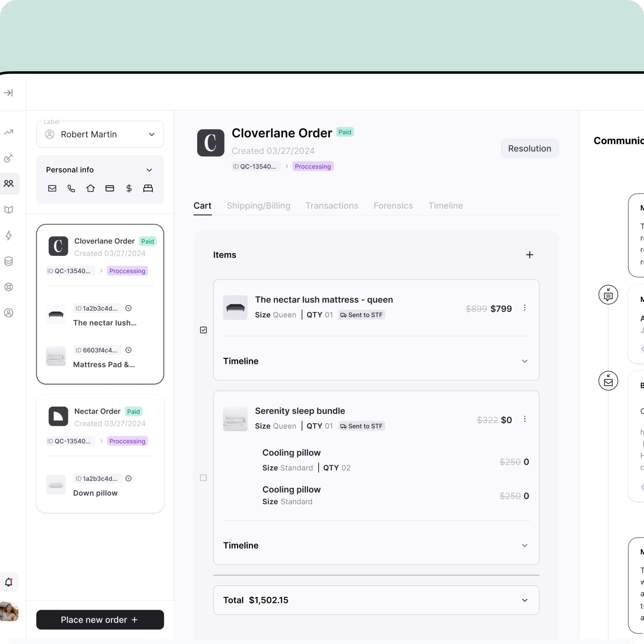The image size is (644, 644).
Task: Show home address in Personal info
Action: pos(90,188)
